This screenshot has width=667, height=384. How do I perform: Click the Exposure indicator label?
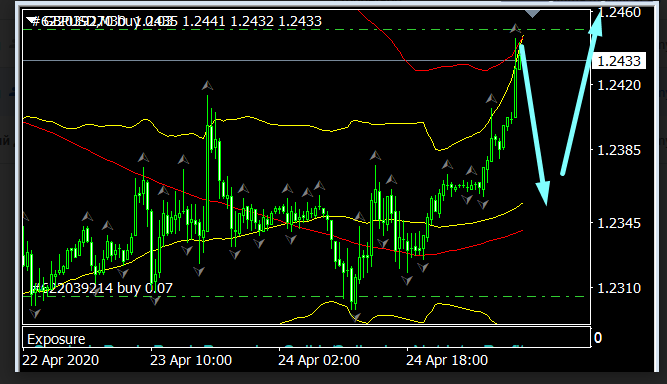(56, 339)
